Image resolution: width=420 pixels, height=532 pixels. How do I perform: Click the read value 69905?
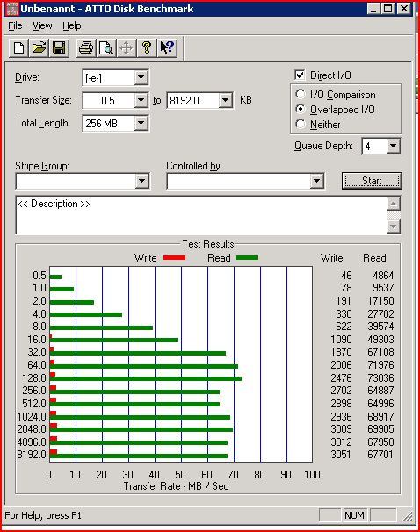pos(380,429)
